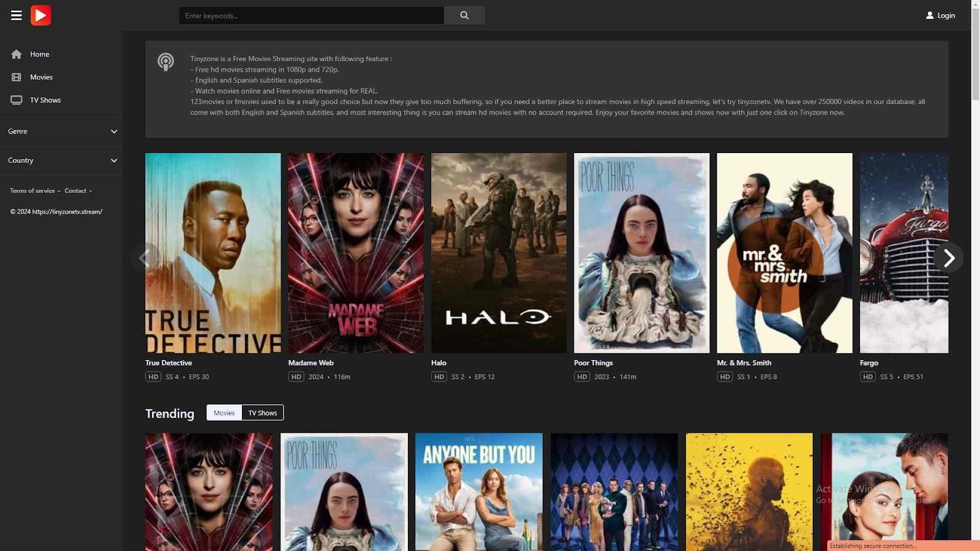
Task: Open yellow bees poster in Trending
Action: pos(750,492)
